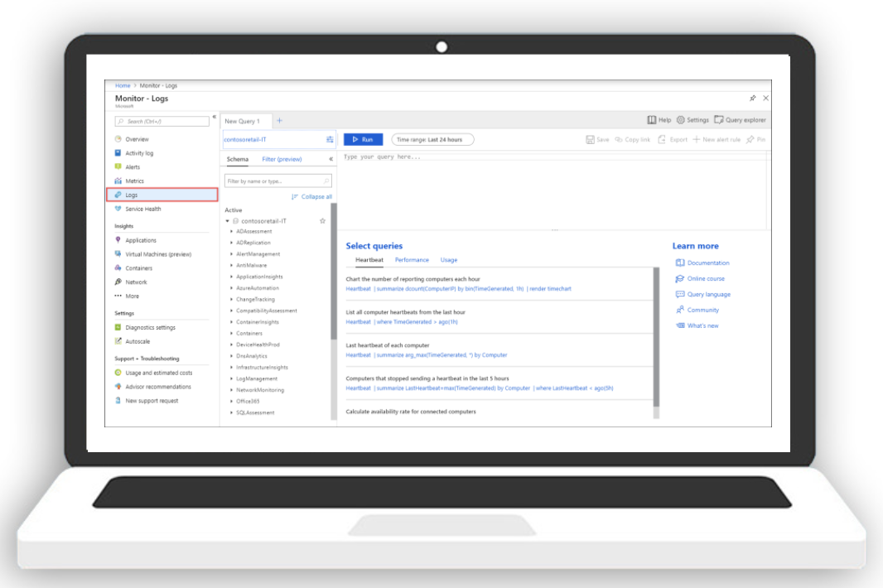
Task: Select the Heartbeat queries tab
Action: pyautogui.click(x=369, y=260)
